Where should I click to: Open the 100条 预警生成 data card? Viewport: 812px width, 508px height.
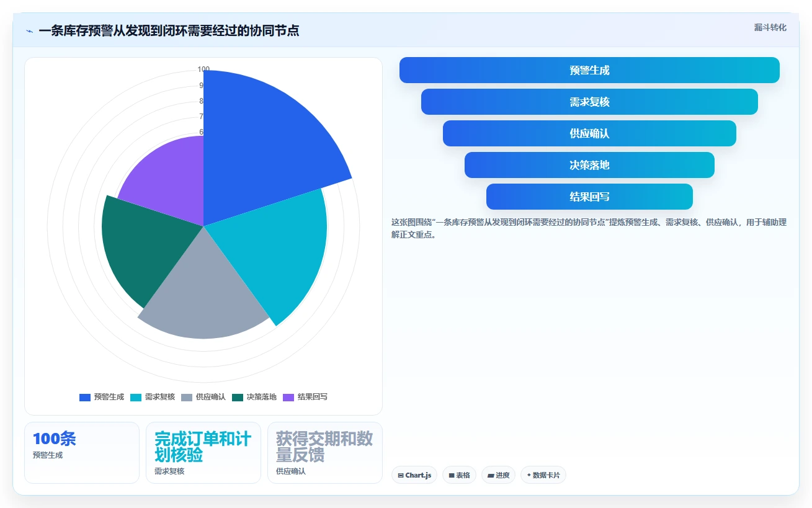click(82, 453)
